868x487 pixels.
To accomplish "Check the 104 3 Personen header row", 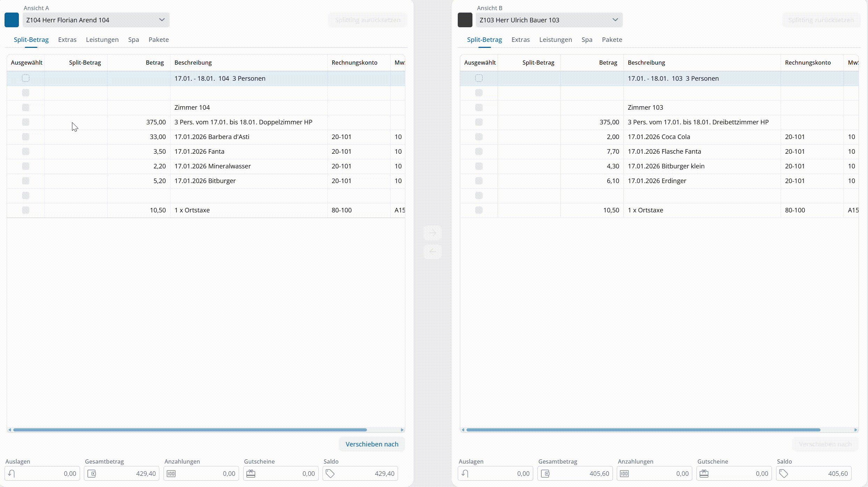I will pos(26,78).
